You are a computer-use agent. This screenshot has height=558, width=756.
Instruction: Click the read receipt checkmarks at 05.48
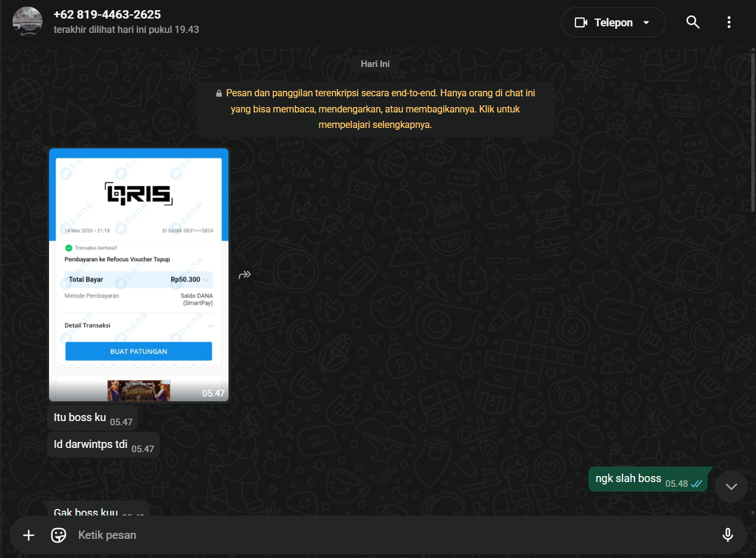tap(696, 484)
